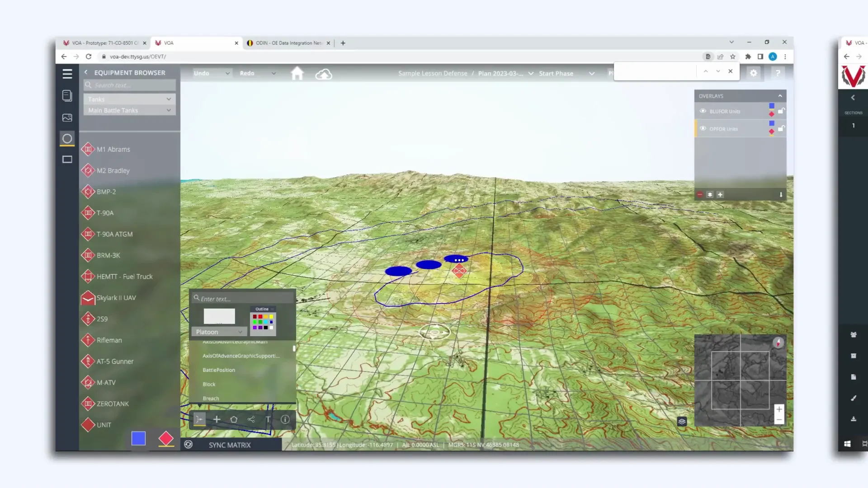Click the home icon in the top toolbar
The width and height of the screenshot is (868, 488).
click(297, 73)
